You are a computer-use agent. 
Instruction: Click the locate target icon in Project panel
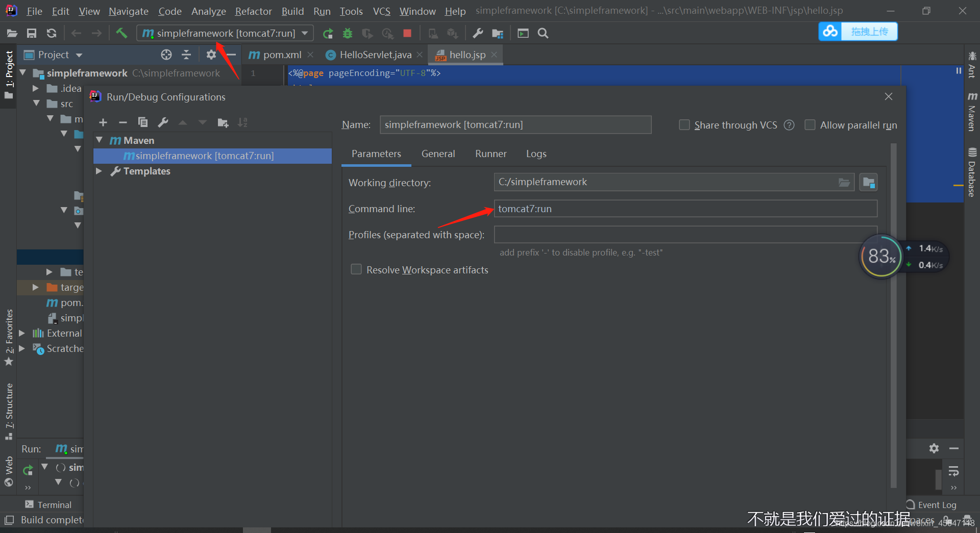pos(166,55)
